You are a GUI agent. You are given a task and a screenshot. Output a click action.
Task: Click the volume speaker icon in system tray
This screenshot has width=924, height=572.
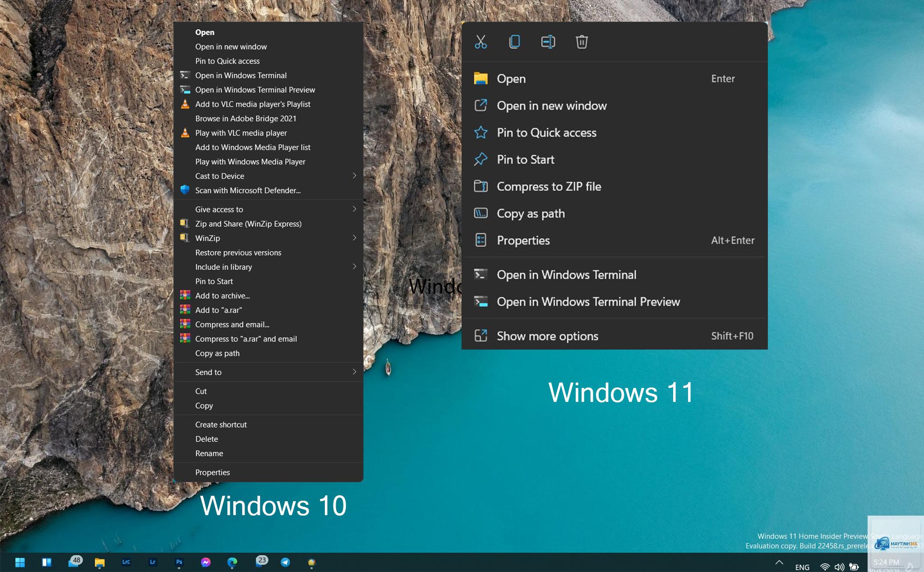coord(839,567)
